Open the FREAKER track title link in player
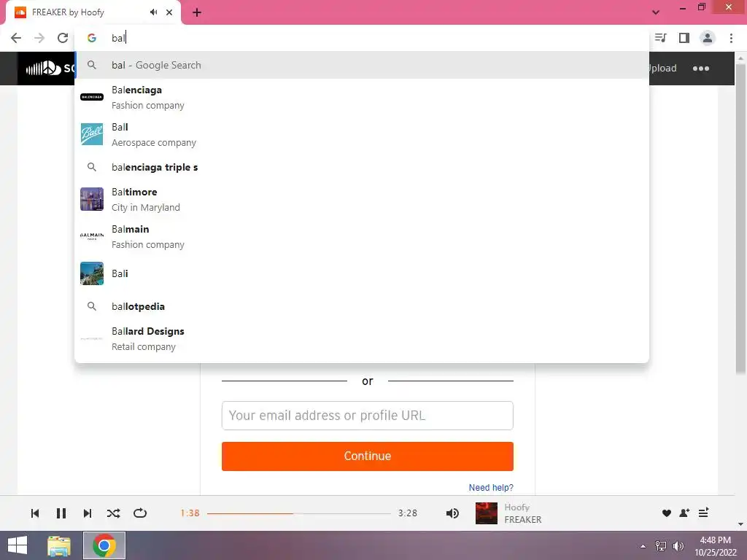The image size is (747, 560). pos(523,519)
